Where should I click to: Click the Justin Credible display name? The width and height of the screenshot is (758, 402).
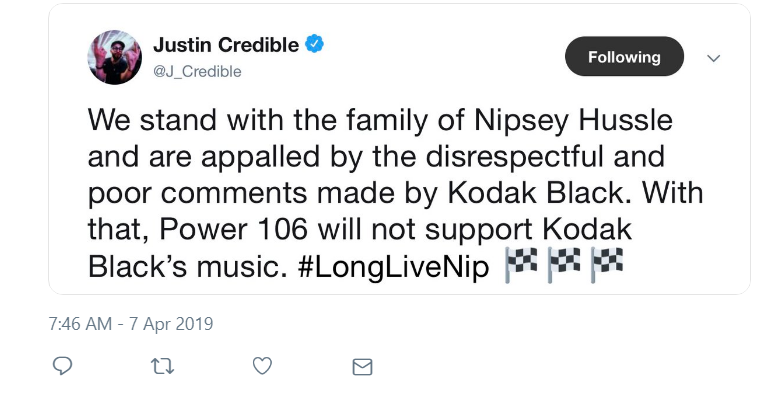coord(226,45)
